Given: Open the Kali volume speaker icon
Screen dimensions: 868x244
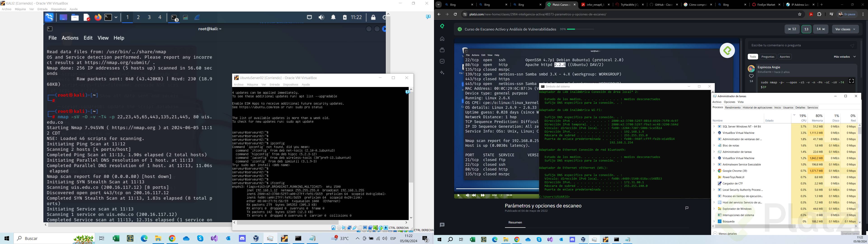Looking at the screenshot, I should [x=321, y=18].
